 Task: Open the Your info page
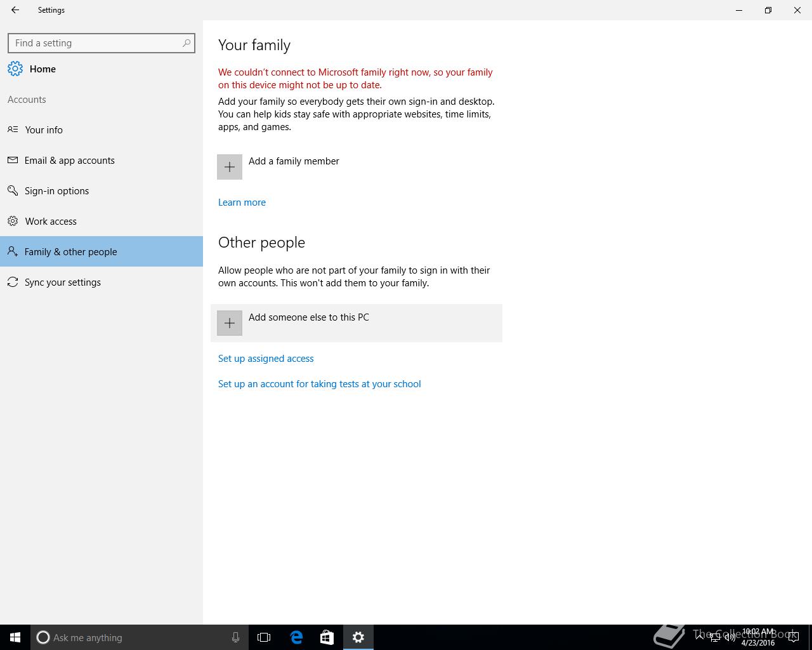(x=101, y=129)
